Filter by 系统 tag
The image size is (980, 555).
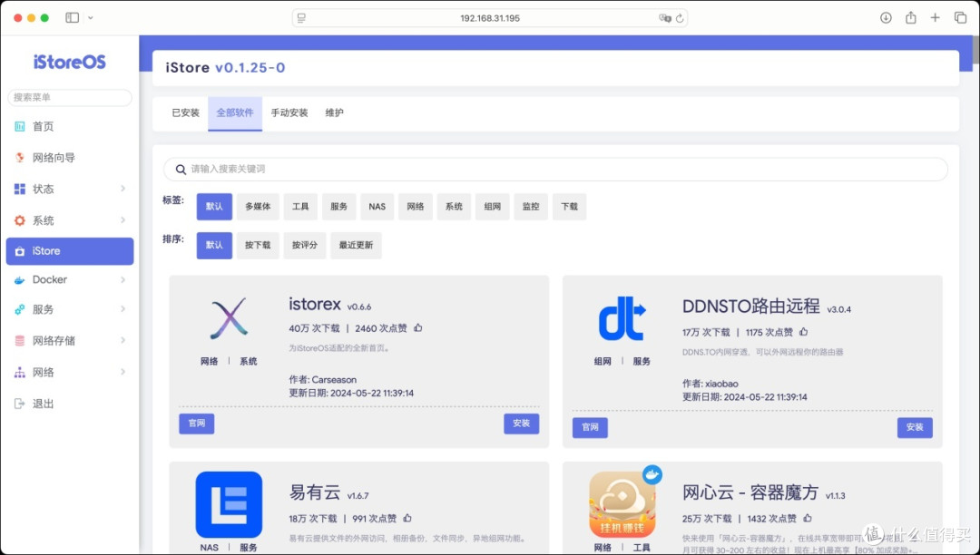point(454,207)
